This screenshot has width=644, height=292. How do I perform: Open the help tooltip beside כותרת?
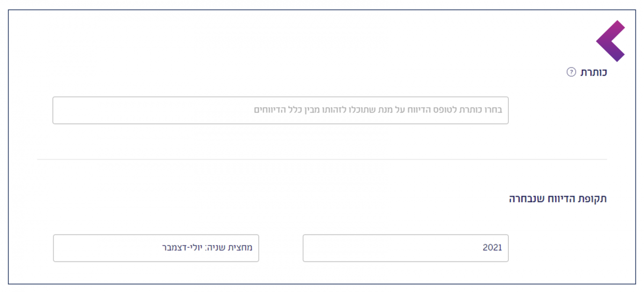point(571,72)
